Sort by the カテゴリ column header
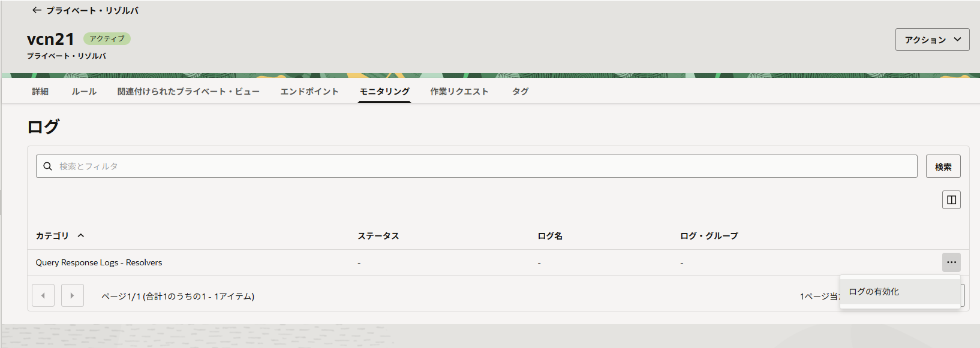 click(x=52, y=236)
